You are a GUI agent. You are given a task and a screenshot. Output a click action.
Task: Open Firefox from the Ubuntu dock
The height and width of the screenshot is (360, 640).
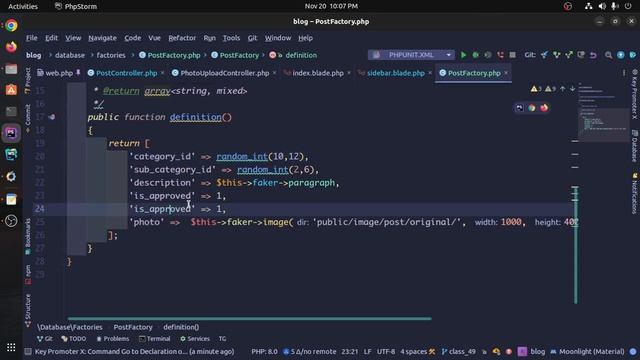11,47
